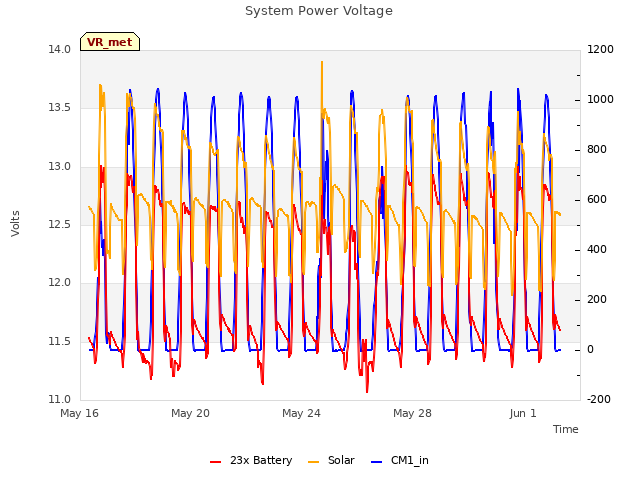Click the 12.5 left axis value

(x=60, y=224)
